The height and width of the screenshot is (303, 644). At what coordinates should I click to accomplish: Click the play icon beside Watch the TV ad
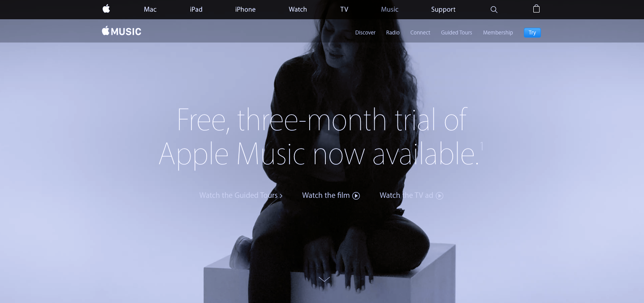[440, 196]
